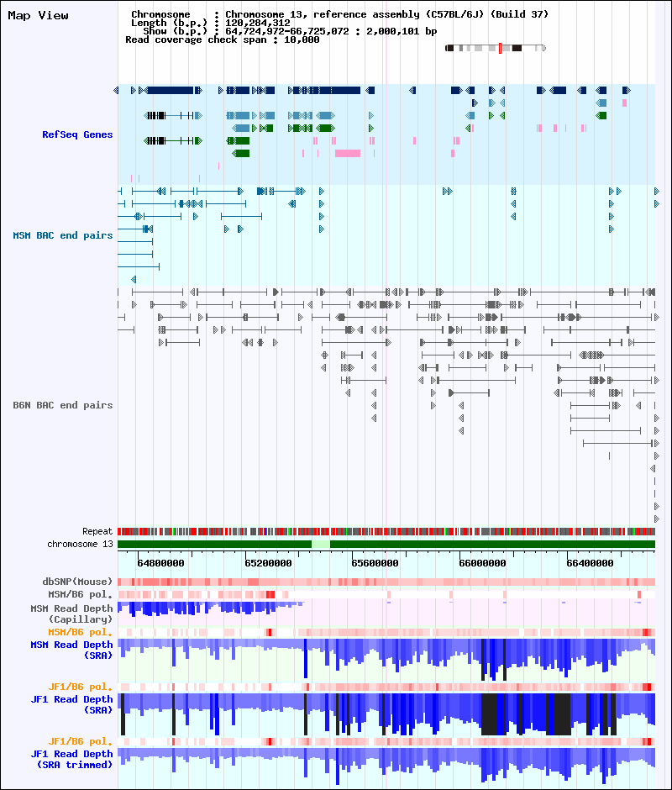
Task: Open the MSM BAC end pairs link
Action: coord(62,235)
